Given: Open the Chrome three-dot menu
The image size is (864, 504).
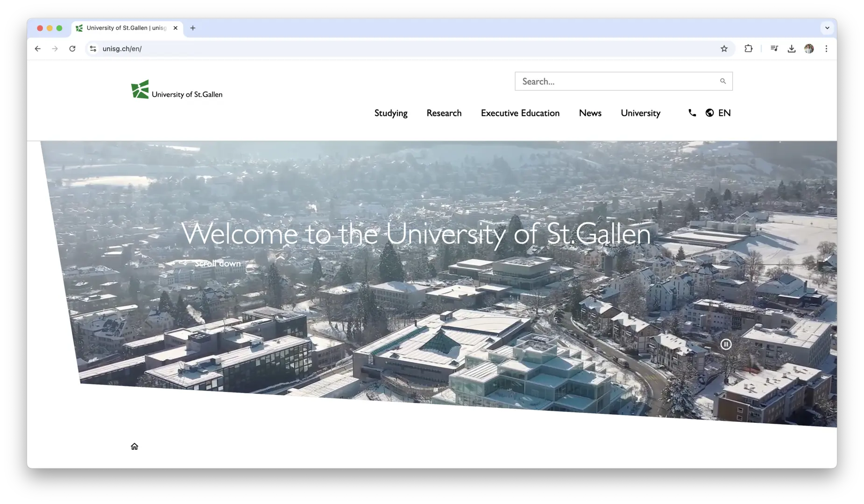Looking at the screenshot, I should coord(826,49).
